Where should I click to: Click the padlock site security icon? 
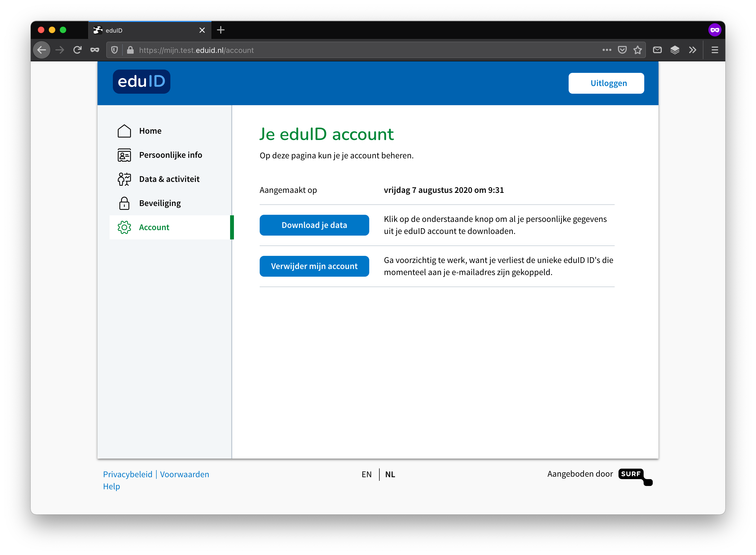130,50
